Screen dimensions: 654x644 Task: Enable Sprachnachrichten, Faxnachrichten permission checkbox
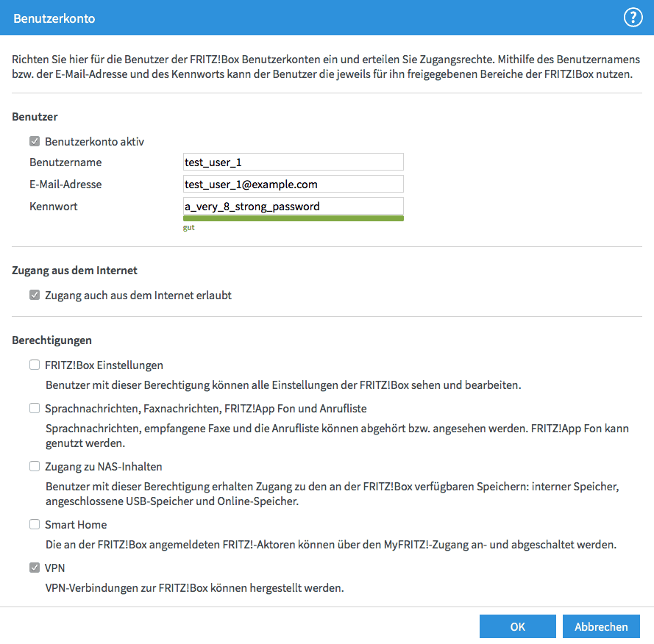tap(35, 409)
